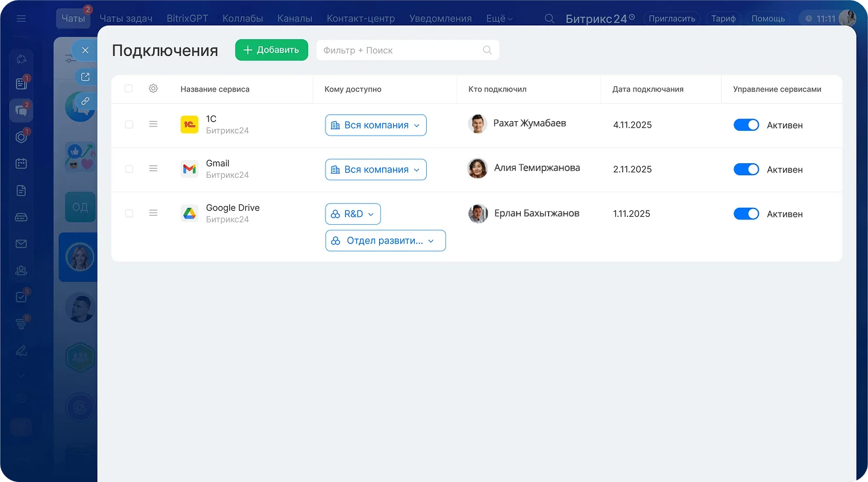
Task: Click the drag handle in the Google Drive row
Action: (x=153, y=213)
